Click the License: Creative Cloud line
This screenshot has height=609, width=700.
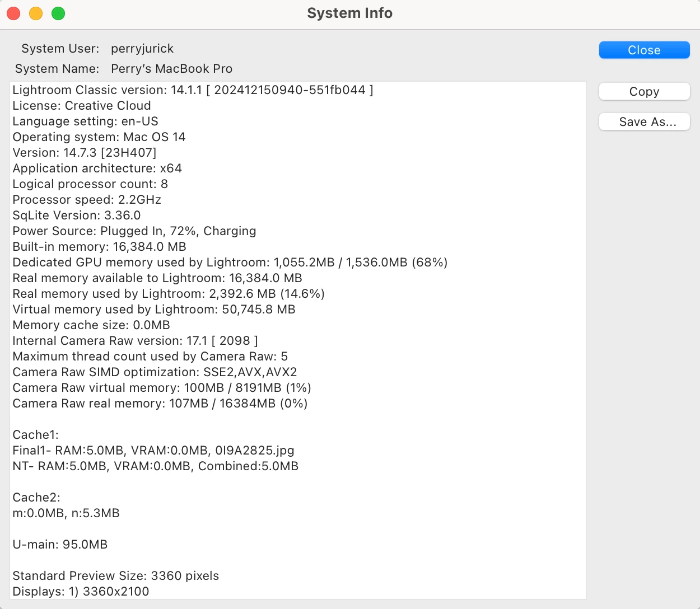(x=82, y=106)
